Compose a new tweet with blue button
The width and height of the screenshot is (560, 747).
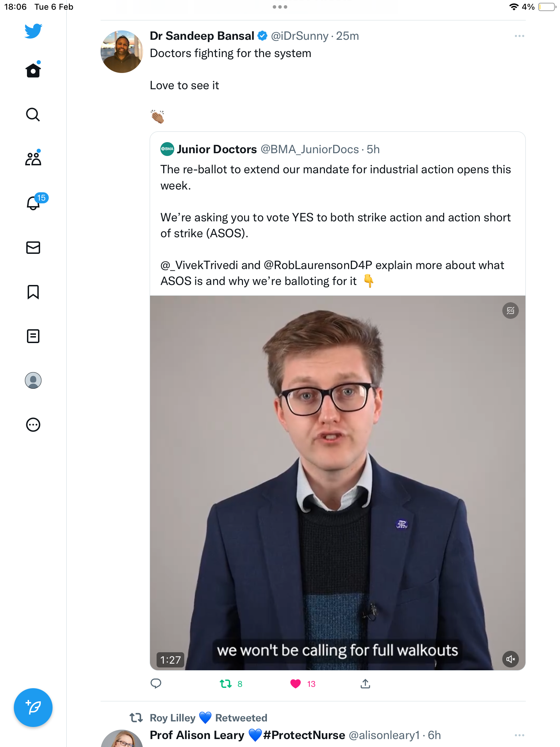click(33, 708)
